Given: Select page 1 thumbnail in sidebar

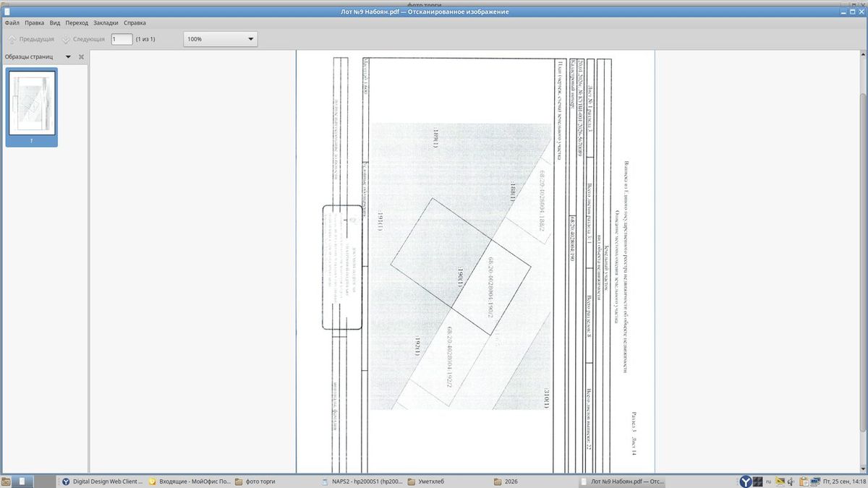Looking at the screenshot, I should click(x=32, y=107).
